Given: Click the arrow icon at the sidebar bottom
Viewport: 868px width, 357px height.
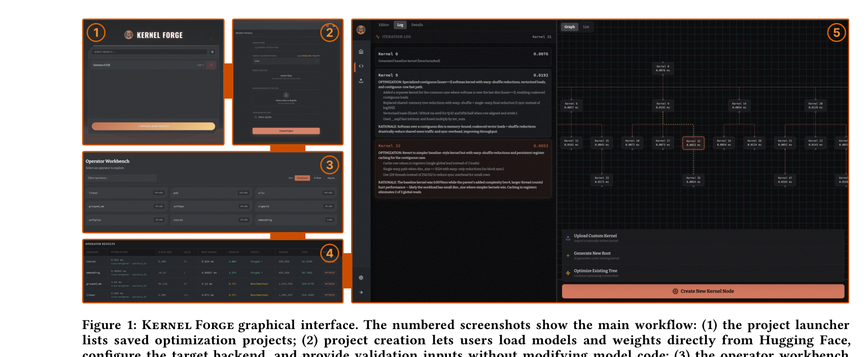Looking at the screenshot, I should coord(361,293).
